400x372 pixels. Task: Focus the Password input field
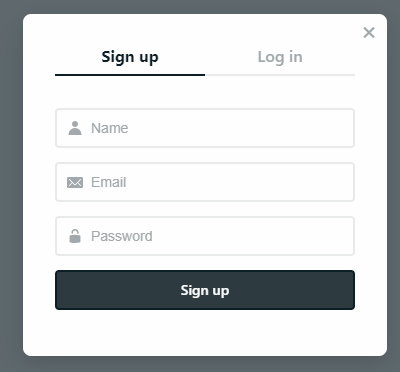pyautogui.click(x=205, y=236)
